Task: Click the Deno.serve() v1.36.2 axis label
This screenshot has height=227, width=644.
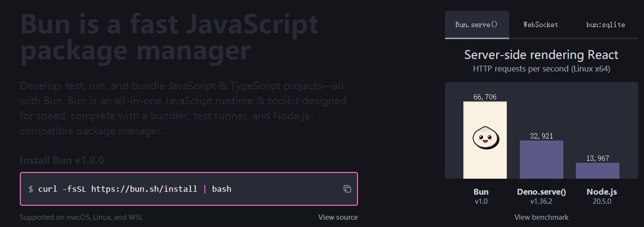Action: tap(541, 196)
